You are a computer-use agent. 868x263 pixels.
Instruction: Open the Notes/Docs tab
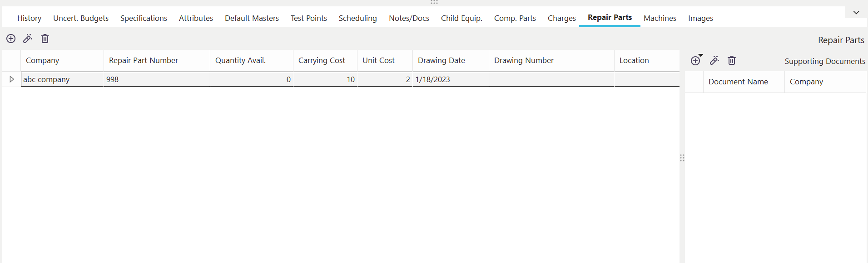tap(409, 18)
